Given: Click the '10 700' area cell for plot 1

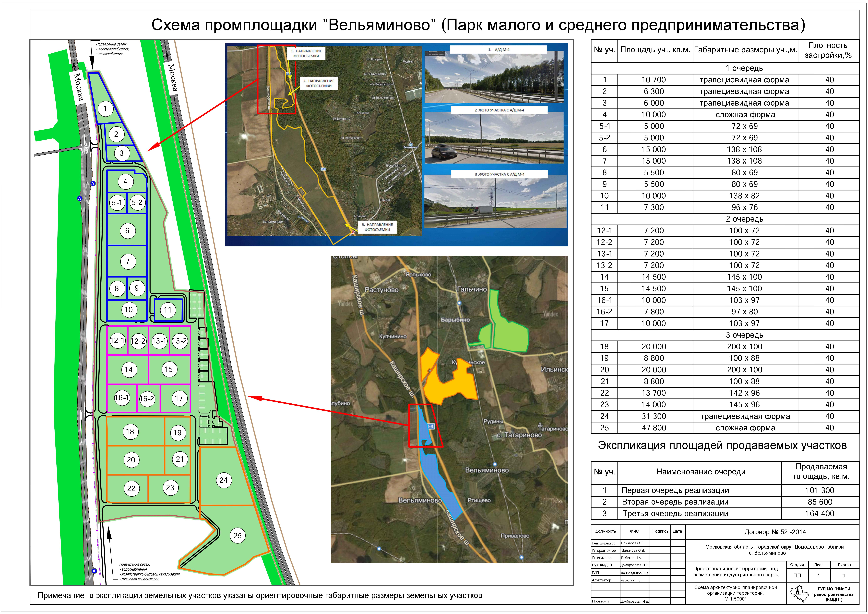Looking at the screenshot, I should coord(655,80).
